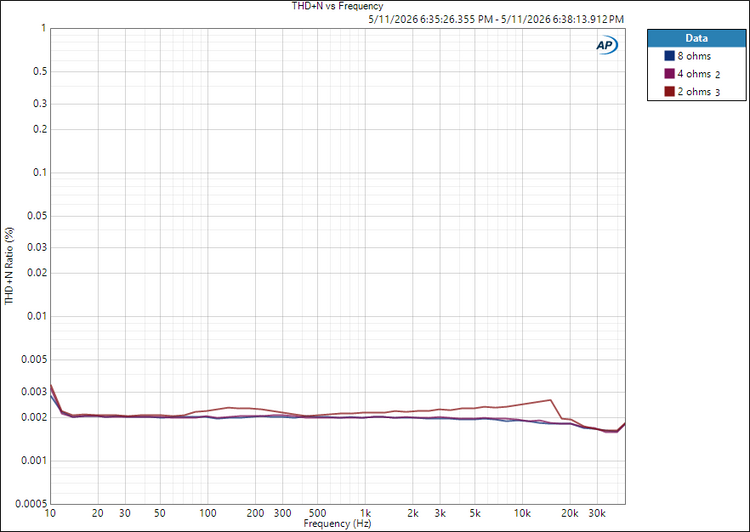The width and height of the screenshot is (750, 532).
Task: Click the AP logo icon
Action: [x=607, y=45]
